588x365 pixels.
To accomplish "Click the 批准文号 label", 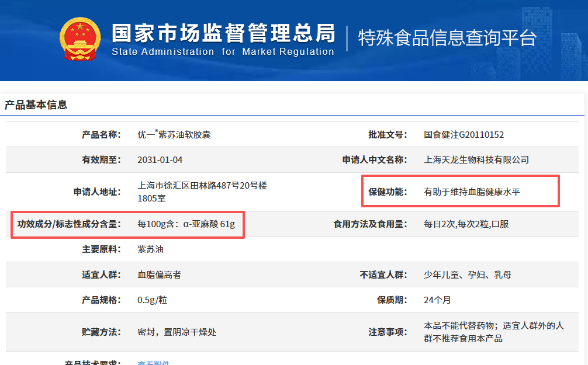I will 388,134.
